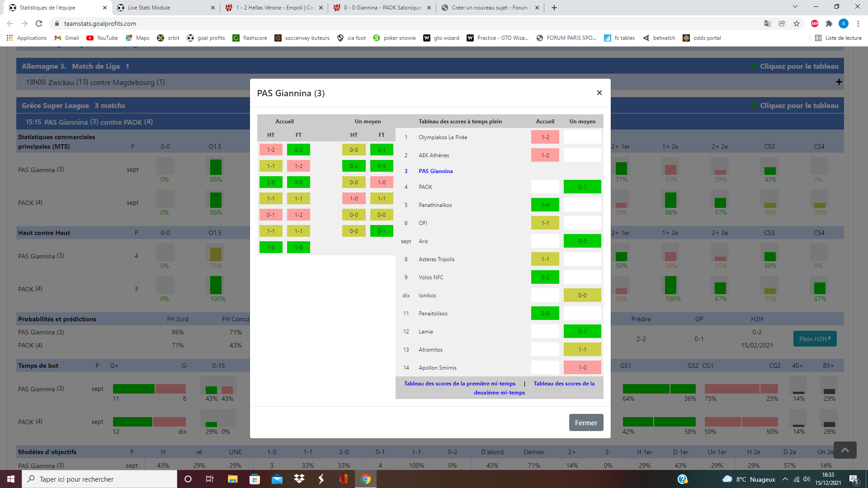The width and height of the screenshot is (868, 488).
Task: Close the Statistiques de l'équipe tab
Action: pyautogui.click(x=104, y=8)
